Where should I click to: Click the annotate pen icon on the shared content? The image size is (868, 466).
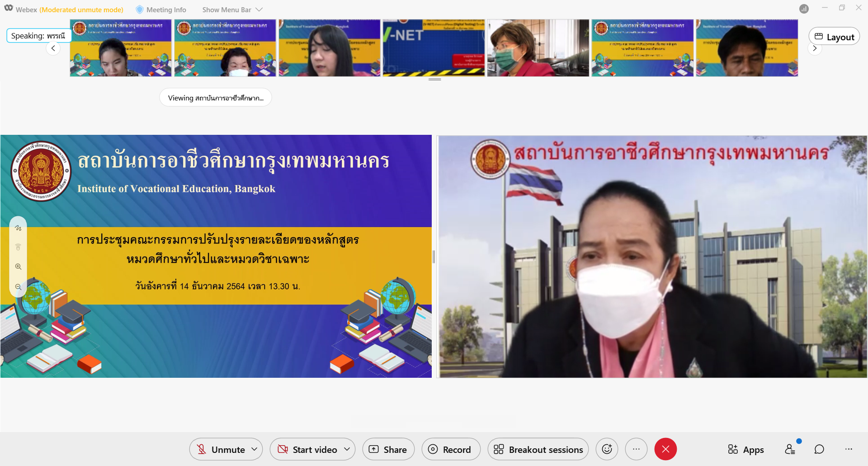[x=18, y=228]
